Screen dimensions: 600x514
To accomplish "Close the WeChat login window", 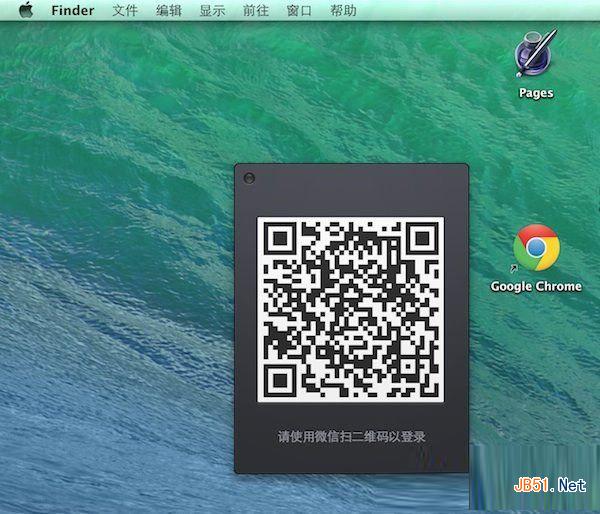I will coord(249,178).
